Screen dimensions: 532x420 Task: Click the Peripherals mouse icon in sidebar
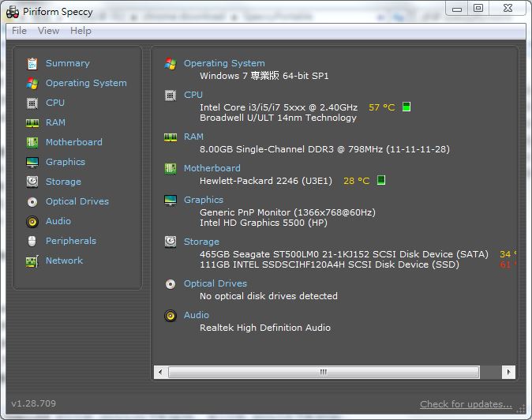(x=32, y=242)
